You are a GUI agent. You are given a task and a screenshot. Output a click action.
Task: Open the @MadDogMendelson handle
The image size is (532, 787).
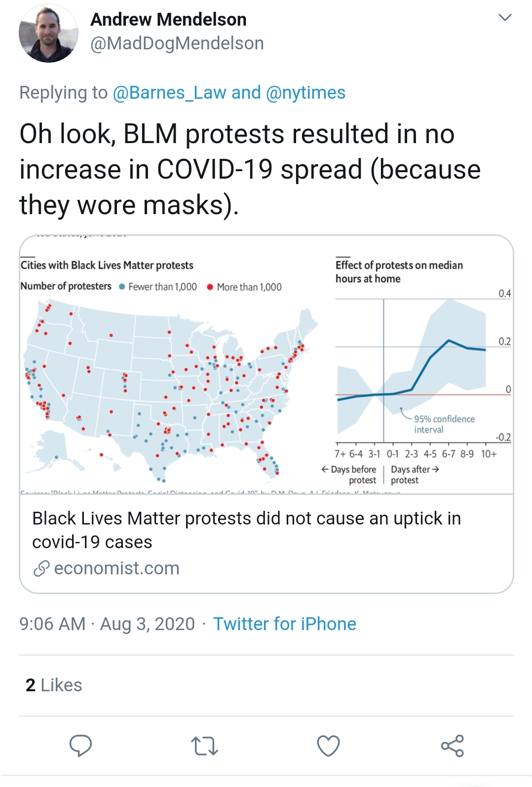point(177,43)
